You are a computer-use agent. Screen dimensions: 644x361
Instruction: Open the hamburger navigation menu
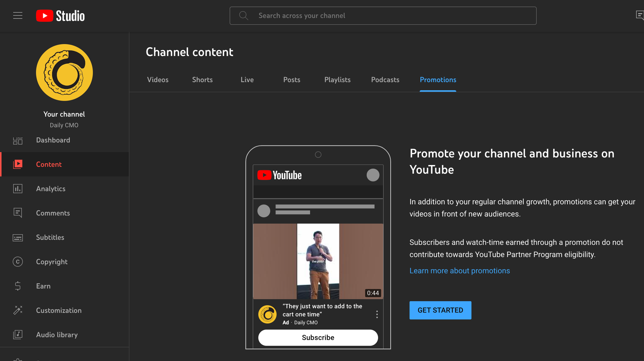tap(18, 15)
